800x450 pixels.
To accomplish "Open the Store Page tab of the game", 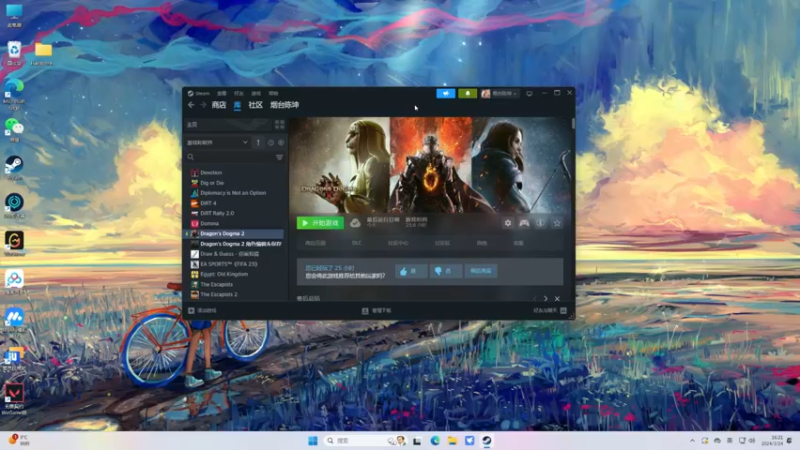I will [315, 243].
